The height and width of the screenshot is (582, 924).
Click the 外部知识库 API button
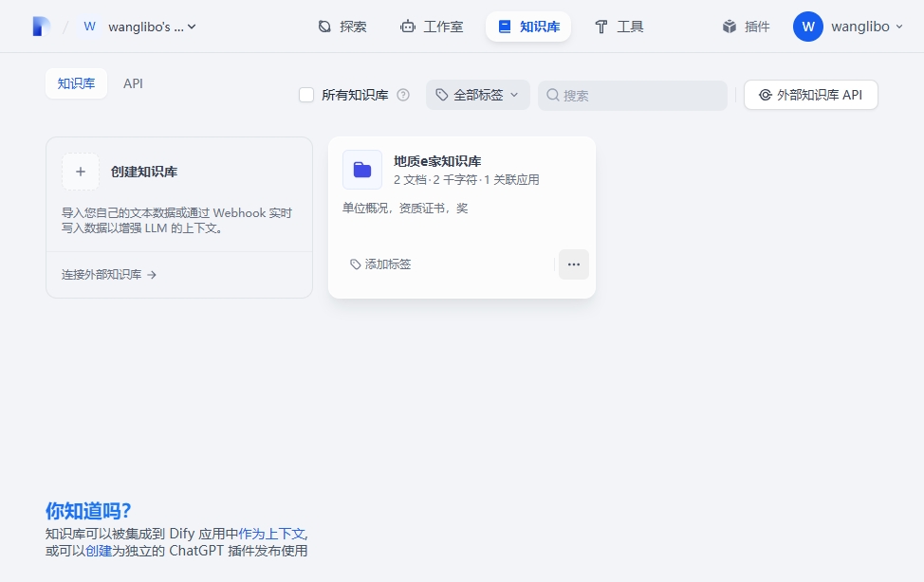coord(810,95)
